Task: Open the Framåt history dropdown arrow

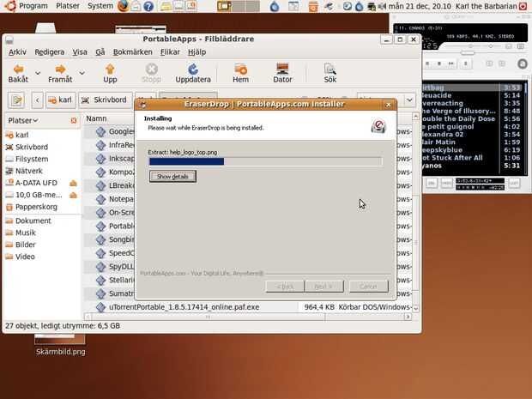Action: (82, 73)
